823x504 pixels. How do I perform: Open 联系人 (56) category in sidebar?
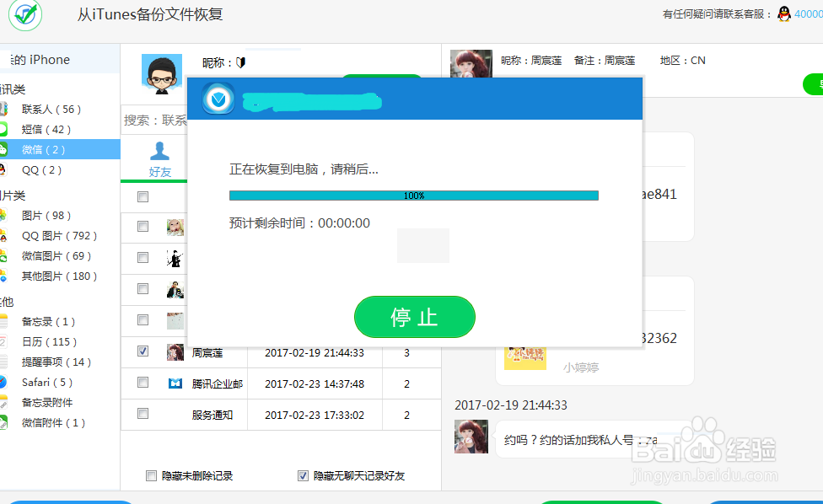(51, 109)
